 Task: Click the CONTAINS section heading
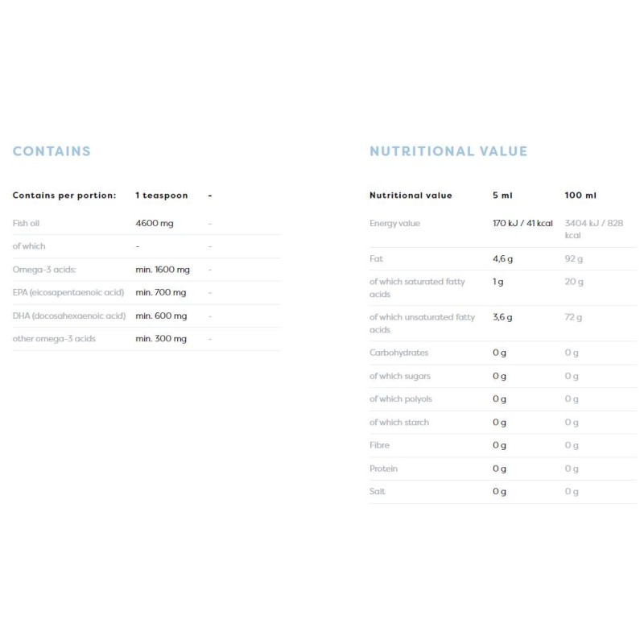(x=52, y=151)
